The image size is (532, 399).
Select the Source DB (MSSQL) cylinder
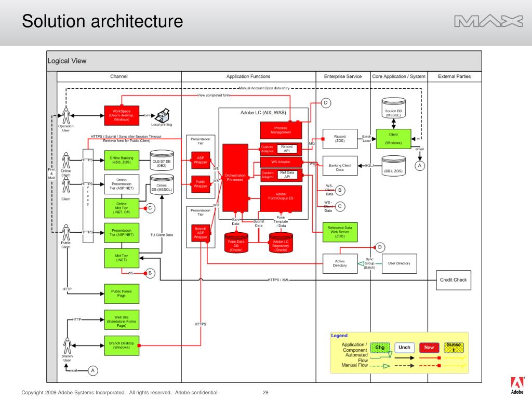[394, 108]
